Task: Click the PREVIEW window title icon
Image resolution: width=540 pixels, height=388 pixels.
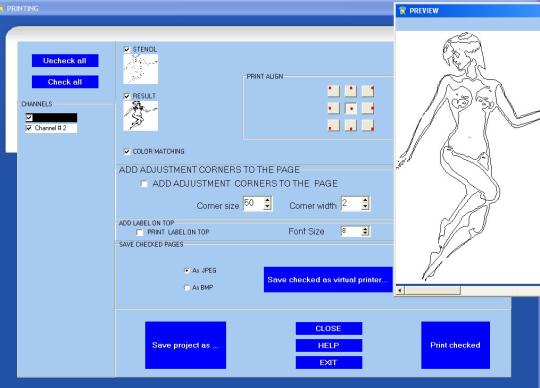Action: (x=402, y=11)
